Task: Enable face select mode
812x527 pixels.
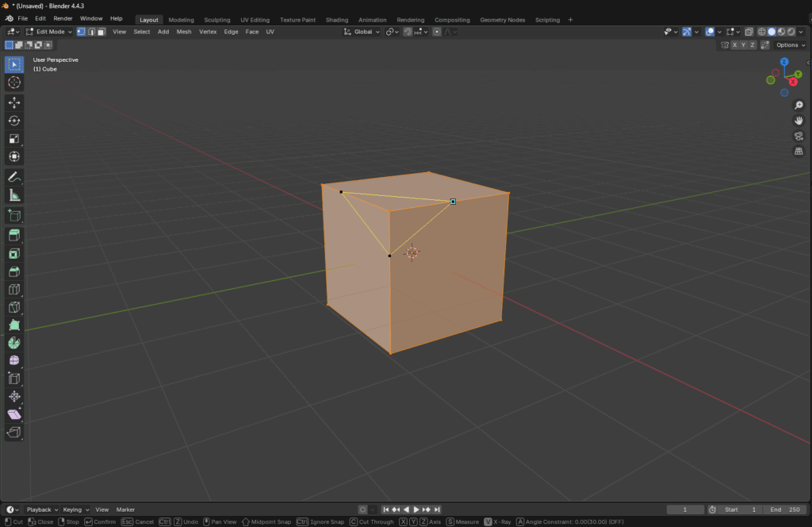Action: pyautogui.click(x=101, y=32)
